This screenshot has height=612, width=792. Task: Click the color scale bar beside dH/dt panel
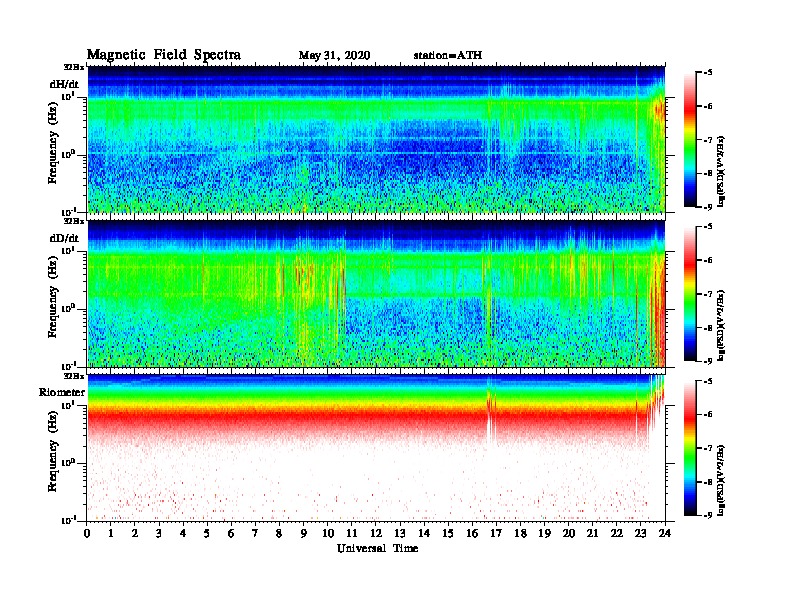(x=690, y=139)
